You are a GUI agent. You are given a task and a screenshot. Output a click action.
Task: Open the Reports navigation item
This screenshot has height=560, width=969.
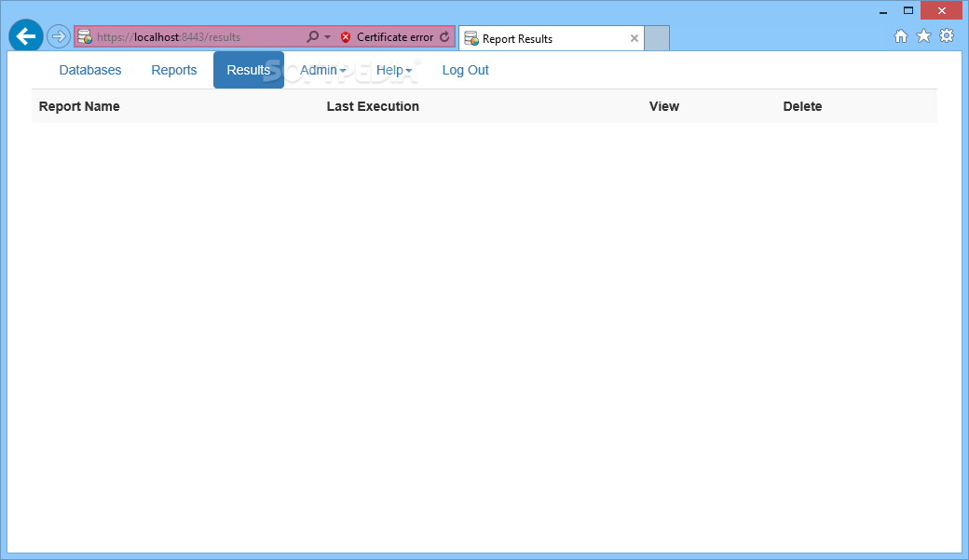173,70
